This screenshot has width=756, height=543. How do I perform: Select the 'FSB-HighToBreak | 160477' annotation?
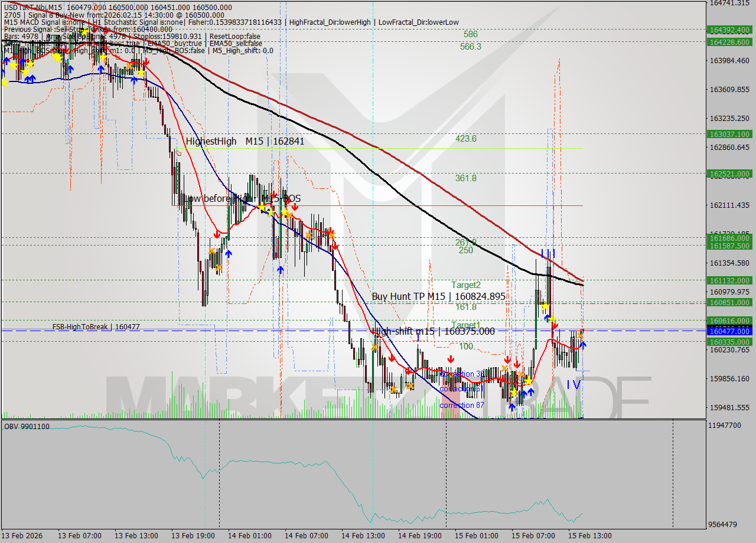click(x=96, y=326)
